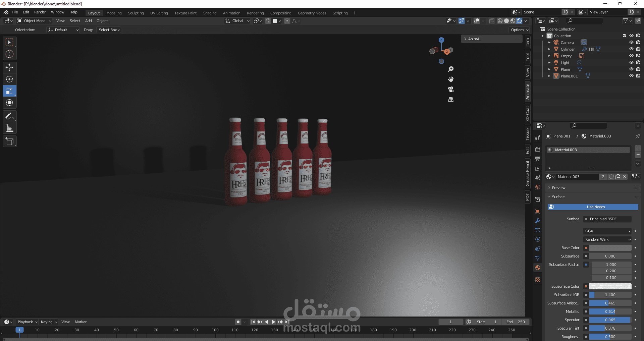The height and width of the screenshot is (341, 644).
Task: Click the Subsurface Color swatch
Action: pyautogui.click(x=610, y=286)
